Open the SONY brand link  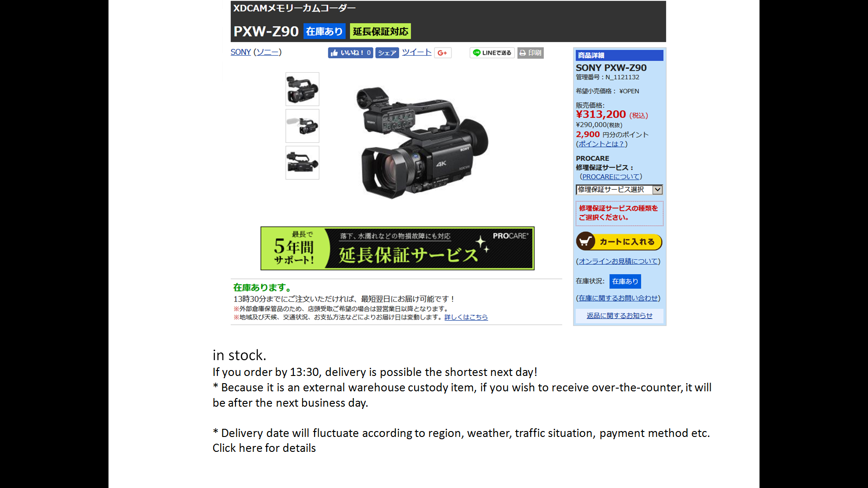pyautogui.click(x=241, y=52)
